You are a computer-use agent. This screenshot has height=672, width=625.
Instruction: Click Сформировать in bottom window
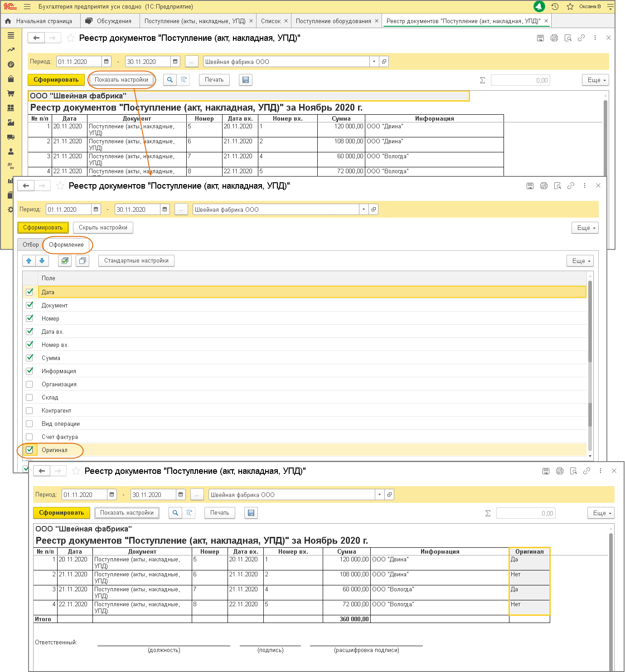(62, 513)
